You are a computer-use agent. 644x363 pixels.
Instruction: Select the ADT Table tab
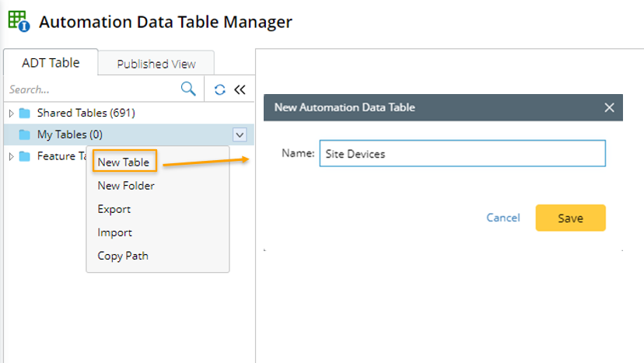pos(51,63)
